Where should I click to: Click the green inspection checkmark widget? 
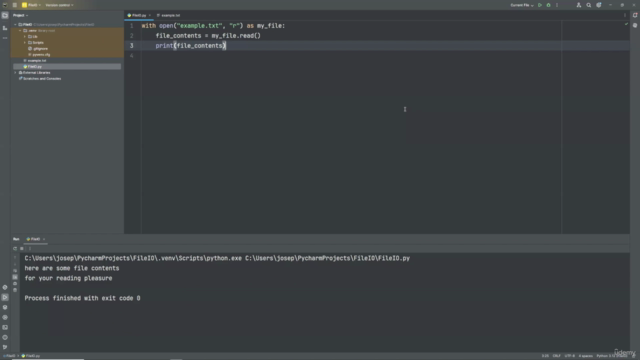(x=626, y=24)
